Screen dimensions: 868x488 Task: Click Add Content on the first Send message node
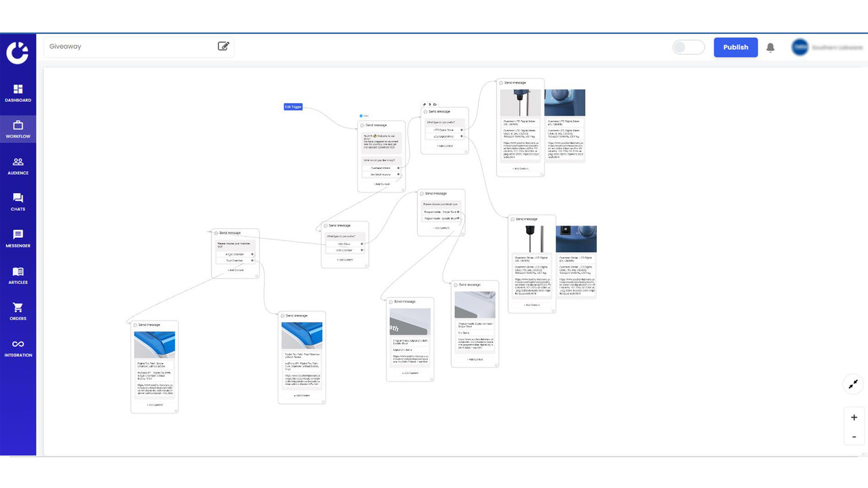click(x=382, y=183)
